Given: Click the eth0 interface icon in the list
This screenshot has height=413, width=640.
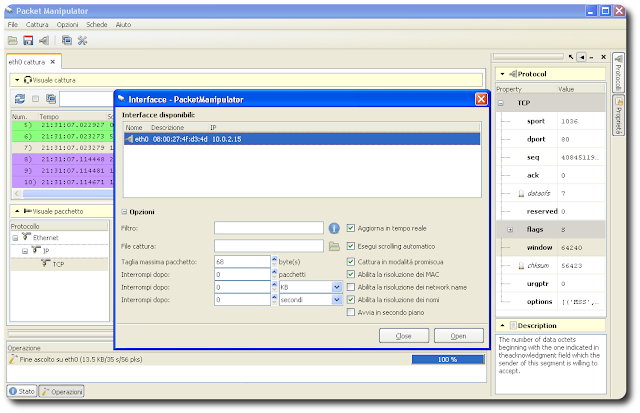Looking at the screenshot, I should pyautogui.click(x=129, y=139).
